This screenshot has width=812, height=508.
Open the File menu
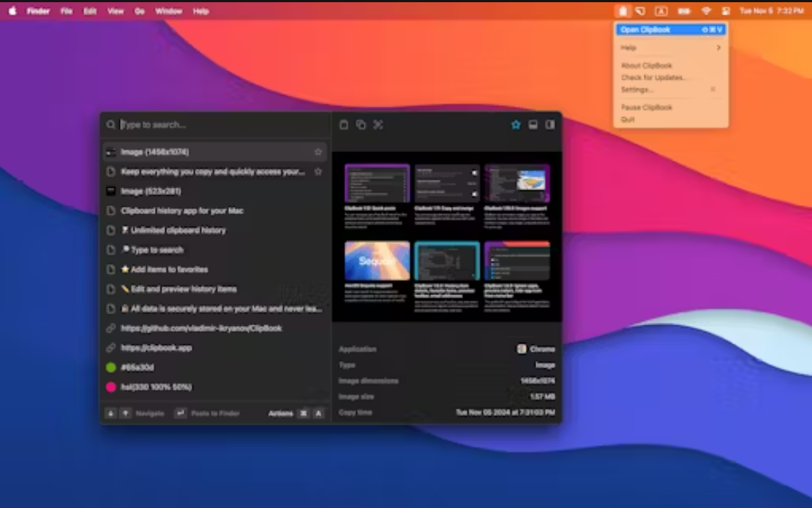[x=67, y=11]
